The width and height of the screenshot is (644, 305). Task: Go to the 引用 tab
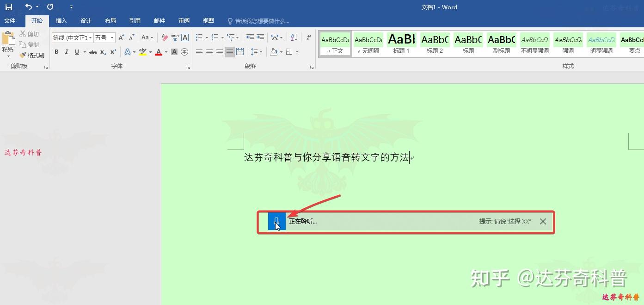135,21
